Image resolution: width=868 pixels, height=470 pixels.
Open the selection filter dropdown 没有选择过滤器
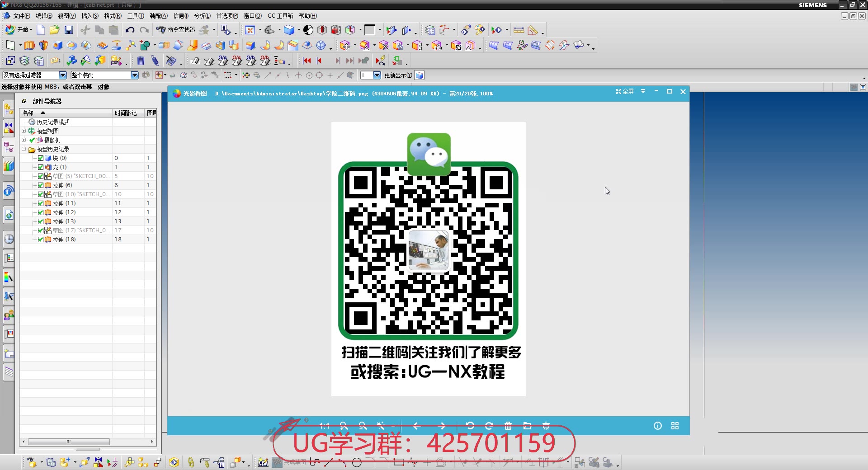[63, 75]
